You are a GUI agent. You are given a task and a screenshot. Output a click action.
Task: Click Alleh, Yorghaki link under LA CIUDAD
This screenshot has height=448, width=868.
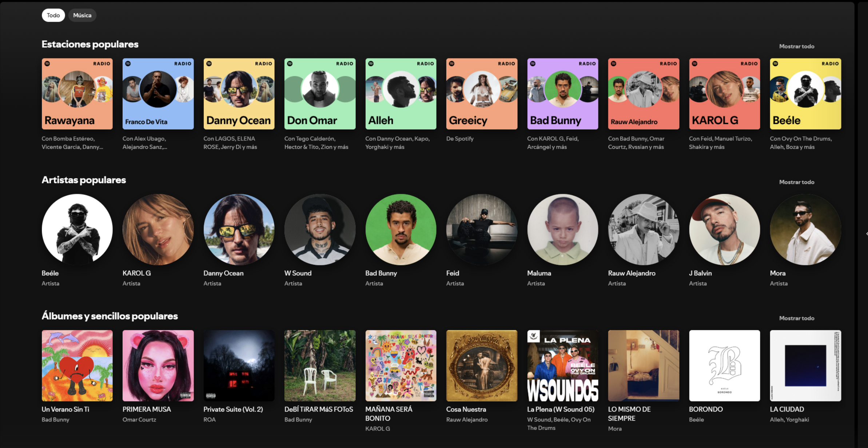789,420
